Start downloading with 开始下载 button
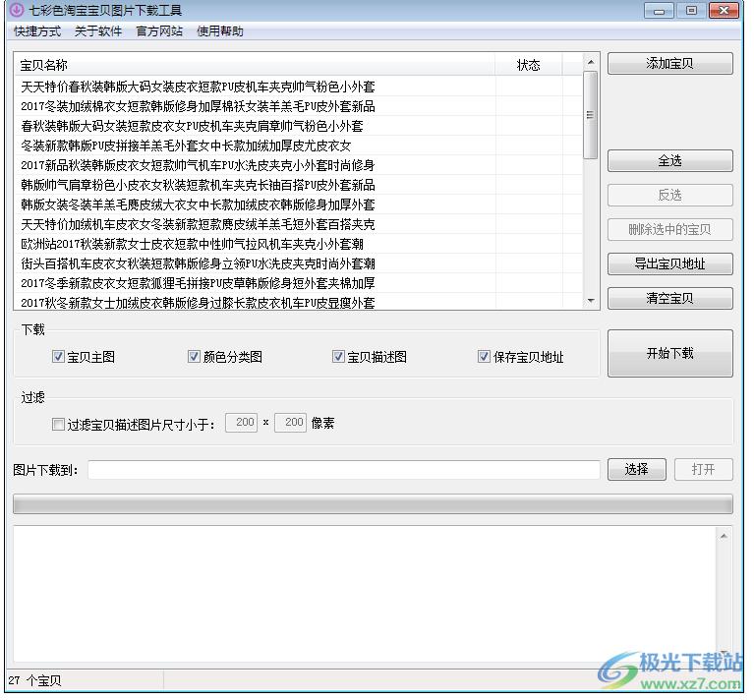Viewport: 754px width, 700px height. (669, 354)
